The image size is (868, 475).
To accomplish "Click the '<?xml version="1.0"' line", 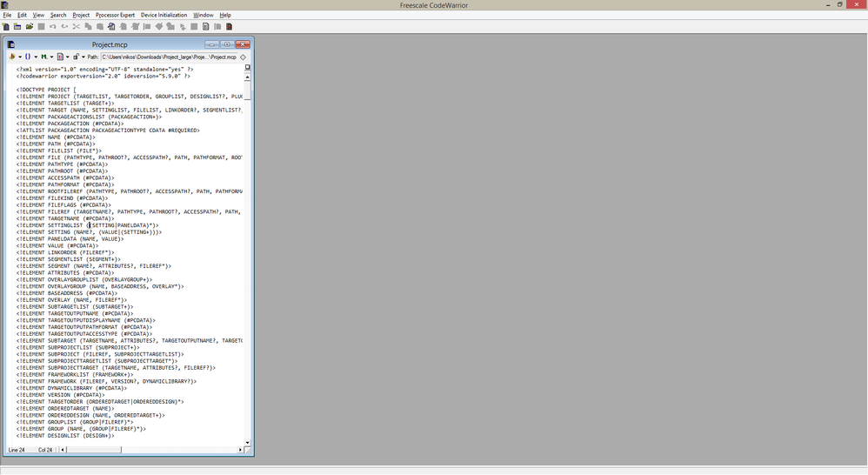I will tap(104, 70).
